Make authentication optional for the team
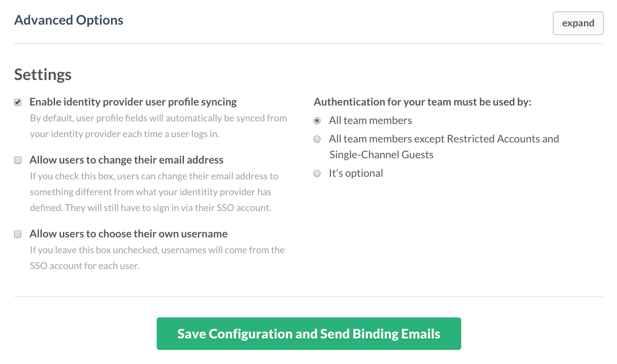Image resolution: width=617 pixels, height=364 pixels. [x=317, y=173]
